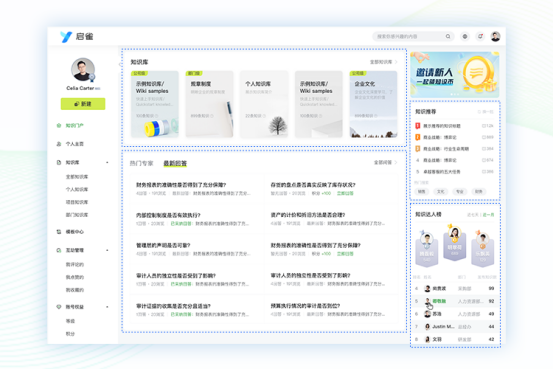Click the red rank-1 badge icon
Screen dimensions: 553x369
tap(418, 126)
